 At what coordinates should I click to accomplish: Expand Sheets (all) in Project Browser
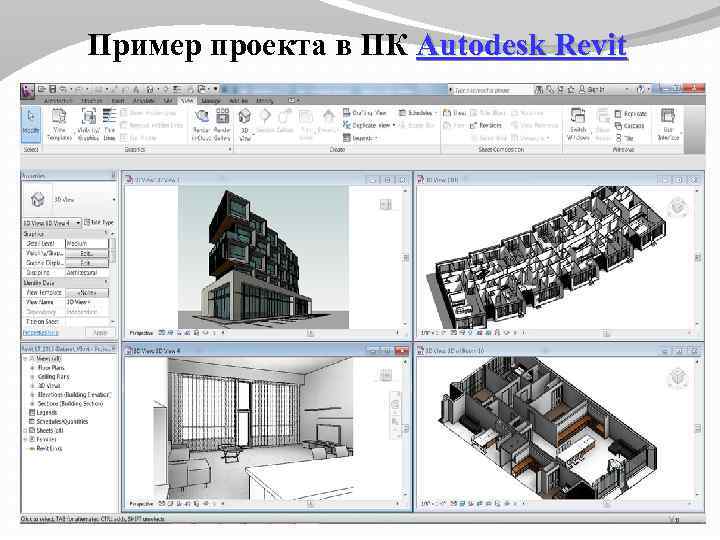tap(26, 431)
